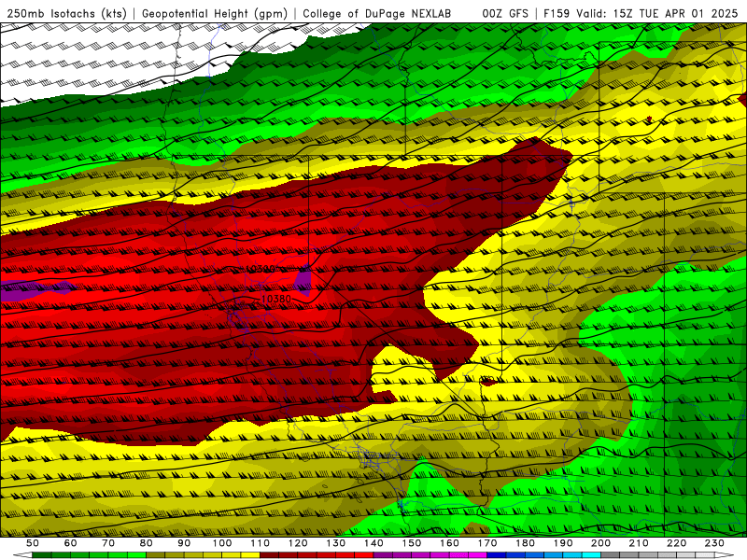Click the 220 value on the color scale
The image size is (747, 560).
(677, 543)
